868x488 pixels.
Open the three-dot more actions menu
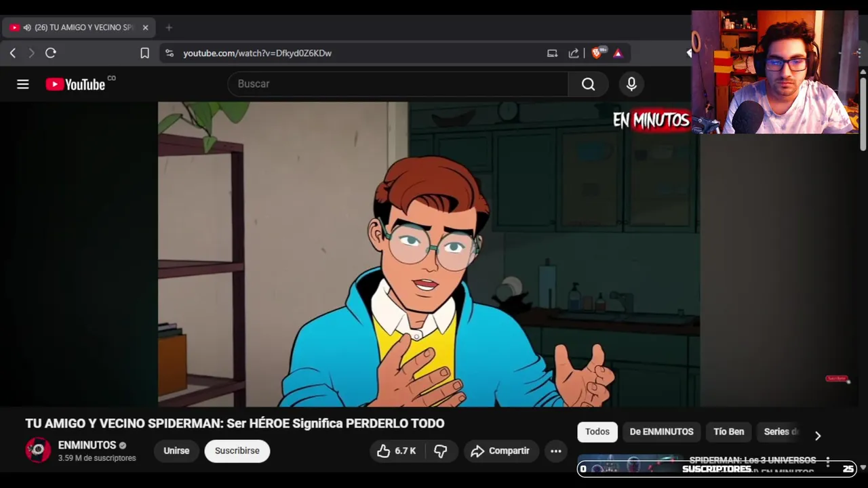click(x=556, y=451)
